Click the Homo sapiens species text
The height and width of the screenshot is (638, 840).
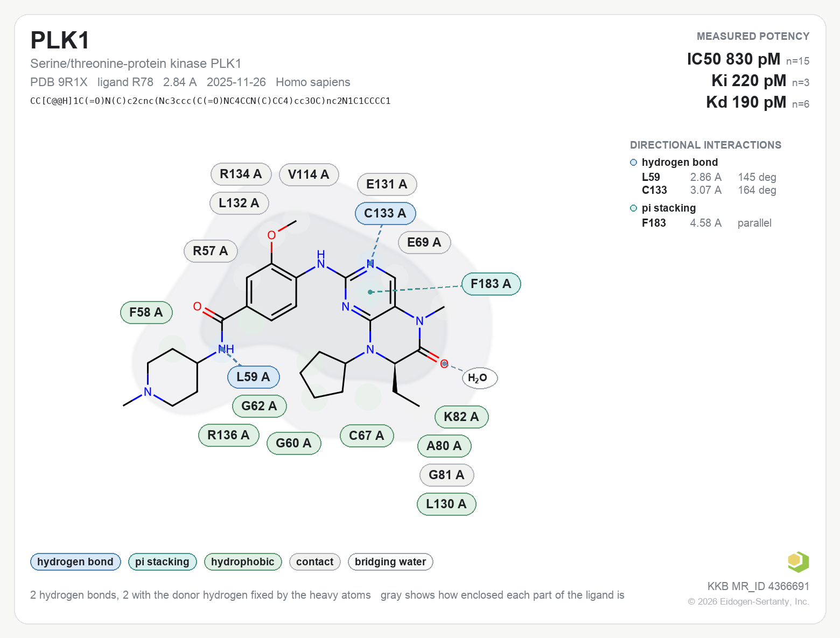[313, 82]
